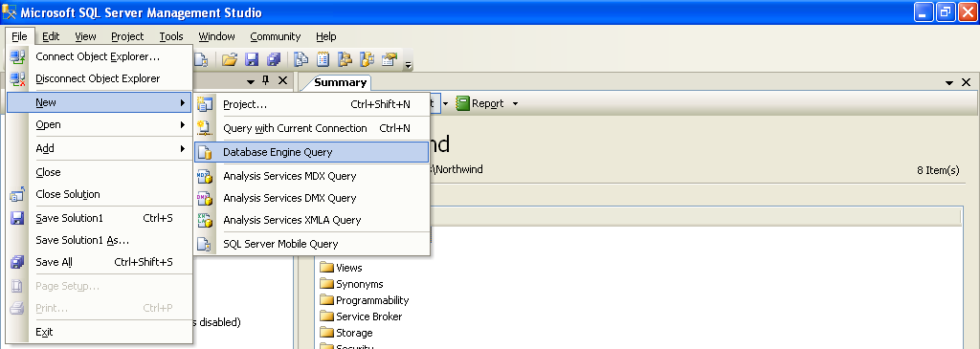Select Analysis Services XMLA Query
Image resolution: width=980 pixels, height=349 pixels.
(312, 220)
